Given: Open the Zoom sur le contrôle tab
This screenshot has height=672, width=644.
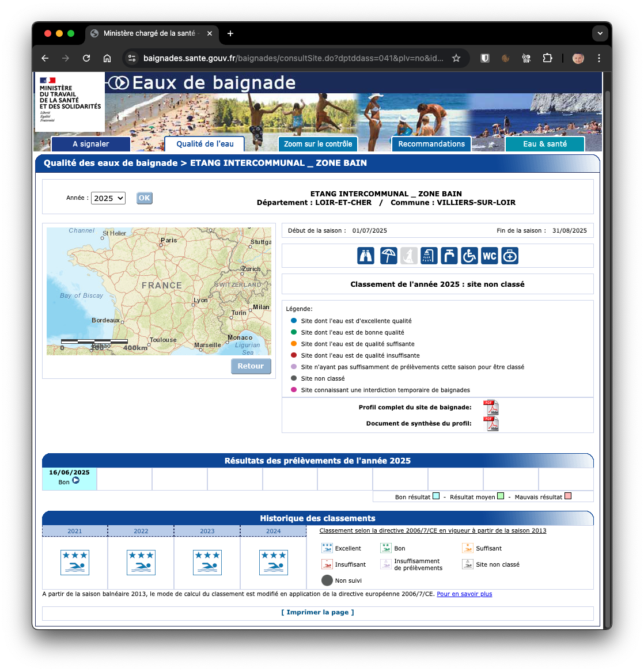Looking at the screenshot, I should [317, 144].
